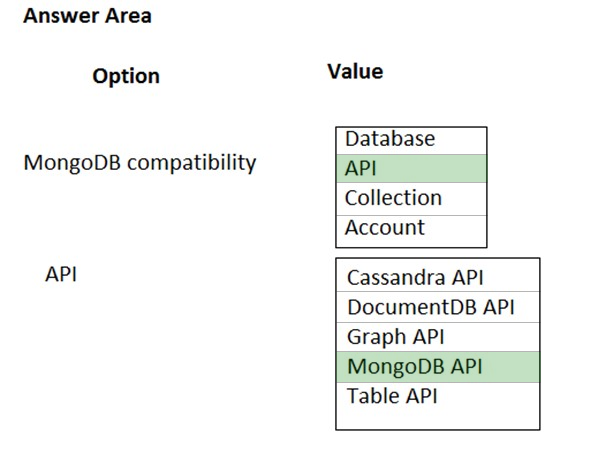This screenshot has height=467, width=598.
Task: Select DocumentDB API from the list
Action: click(x=438, y=307)
